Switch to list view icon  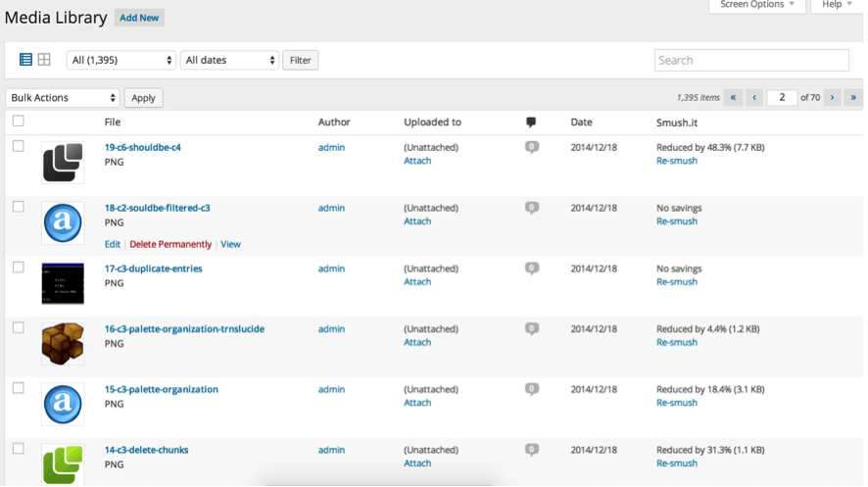pos(26,60)
